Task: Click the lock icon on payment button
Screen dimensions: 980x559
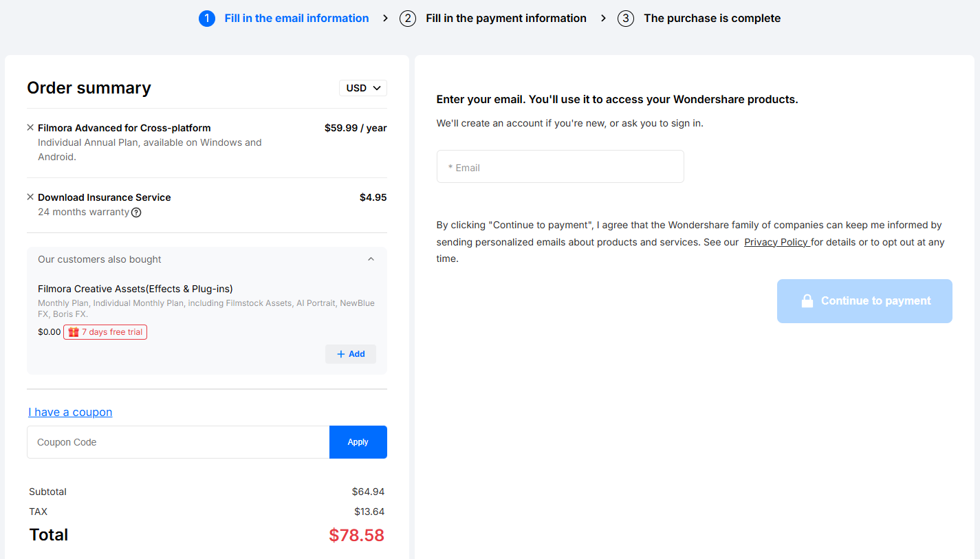Action: click(x=807, y=301)
